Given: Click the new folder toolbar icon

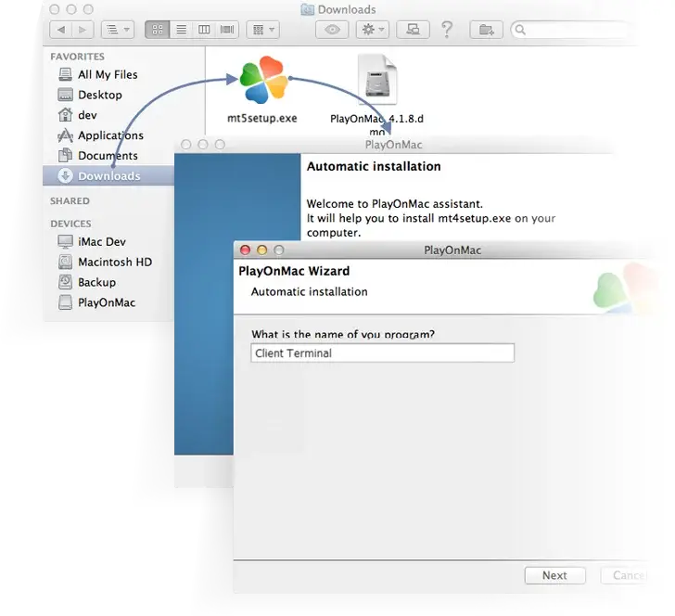Looking at the screenshot, I should pyautogui.click(x=484, y=30).
